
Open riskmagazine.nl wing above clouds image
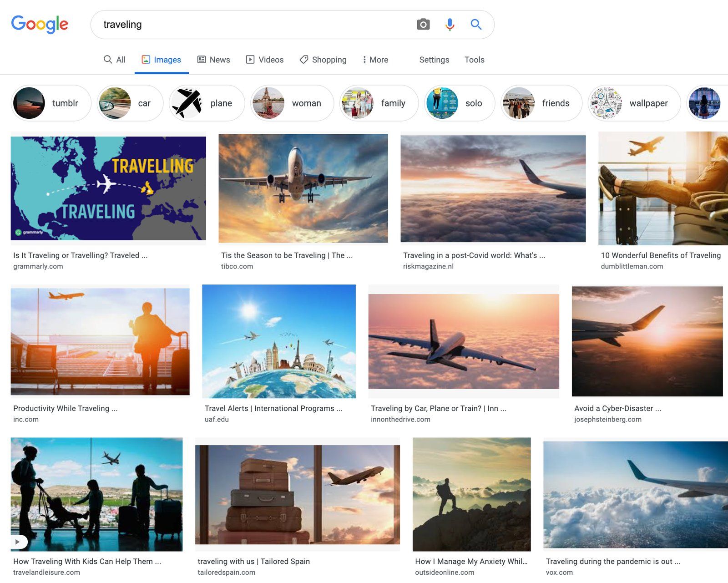coord(493,188)
